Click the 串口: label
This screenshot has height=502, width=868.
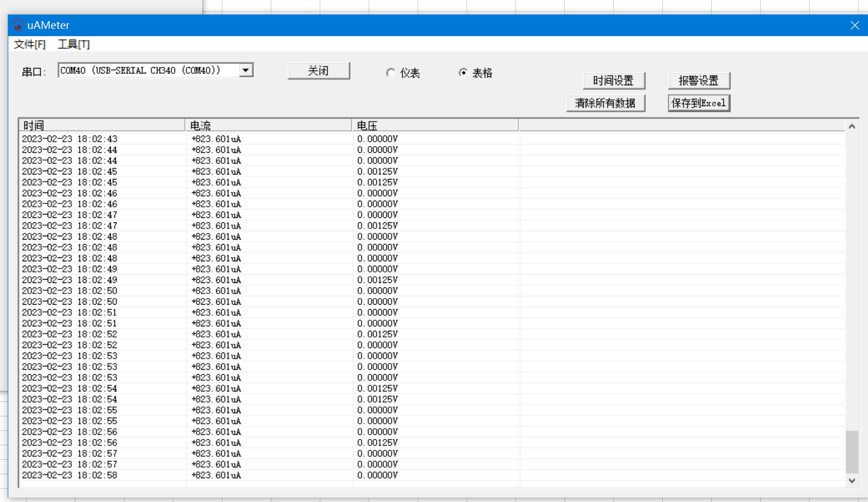[34, 72]
